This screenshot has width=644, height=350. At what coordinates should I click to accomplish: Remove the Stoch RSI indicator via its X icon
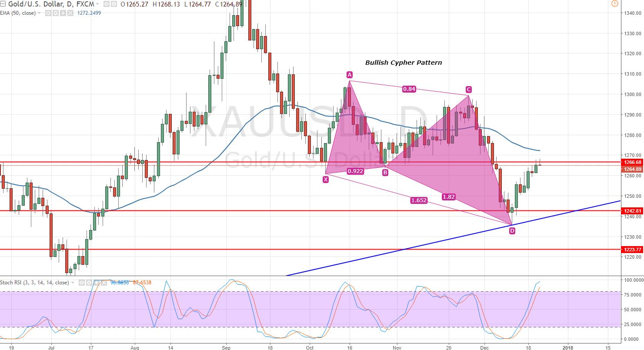pos(104,283)
